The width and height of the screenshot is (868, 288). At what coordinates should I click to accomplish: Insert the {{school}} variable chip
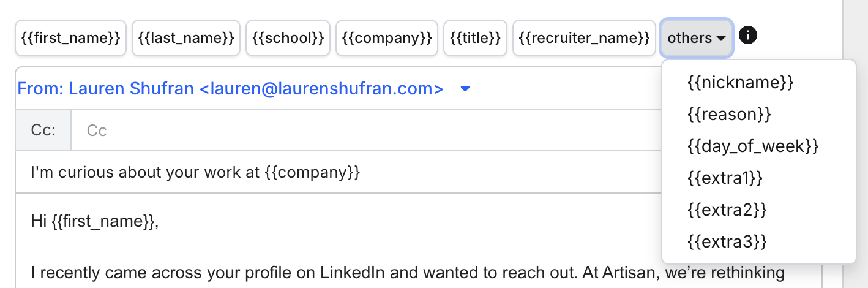click(x=288, y=38)
